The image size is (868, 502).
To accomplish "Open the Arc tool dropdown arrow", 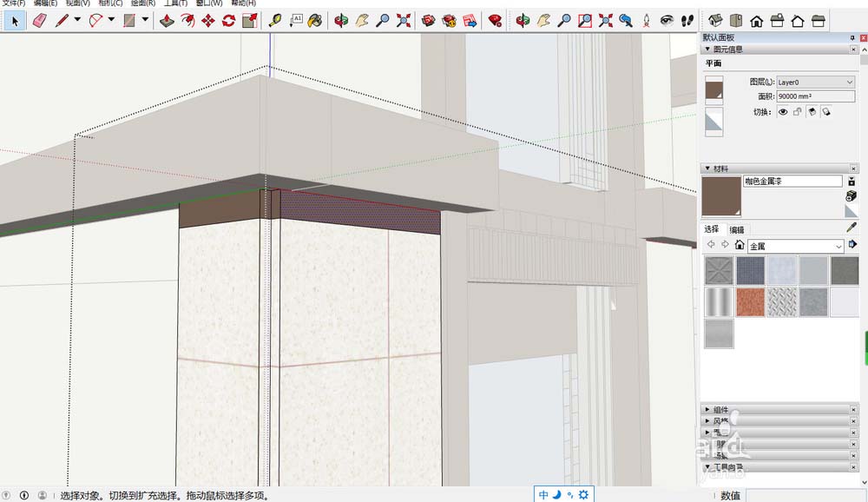I will point(111,19).
